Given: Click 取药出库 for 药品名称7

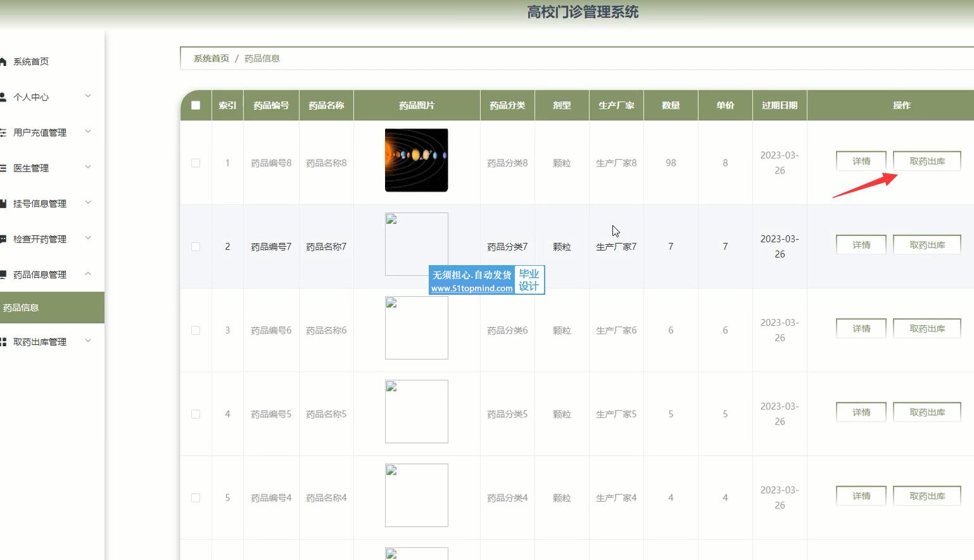Looking at the screenshot, I should click(x=927, y=245).
